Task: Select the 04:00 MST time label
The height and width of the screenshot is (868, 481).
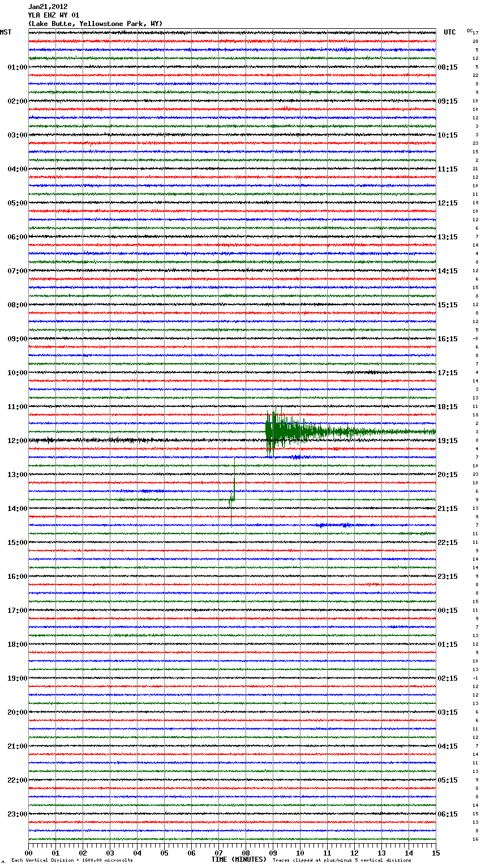Action: [x=18, y=169]
